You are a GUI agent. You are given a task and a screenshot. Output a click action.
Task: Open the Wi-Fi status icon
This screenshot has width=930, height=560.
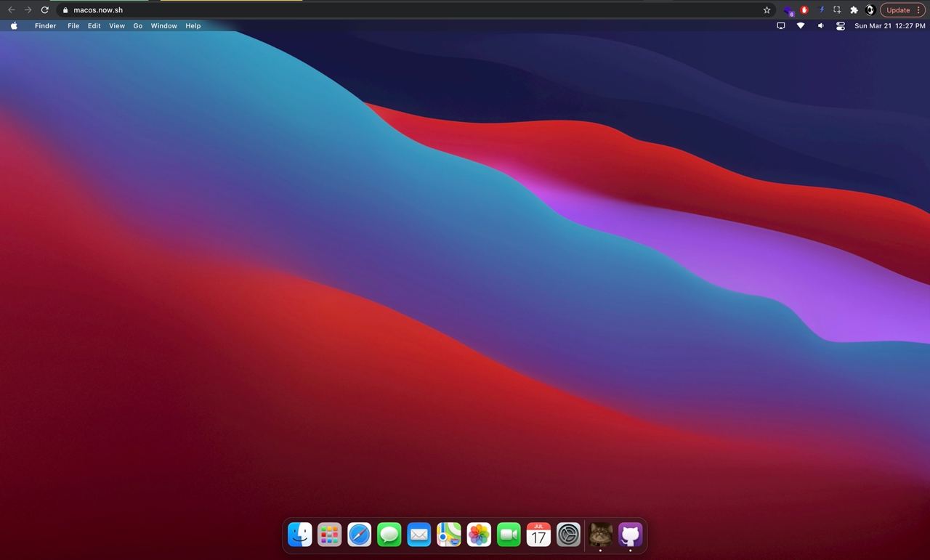[801, 25]
